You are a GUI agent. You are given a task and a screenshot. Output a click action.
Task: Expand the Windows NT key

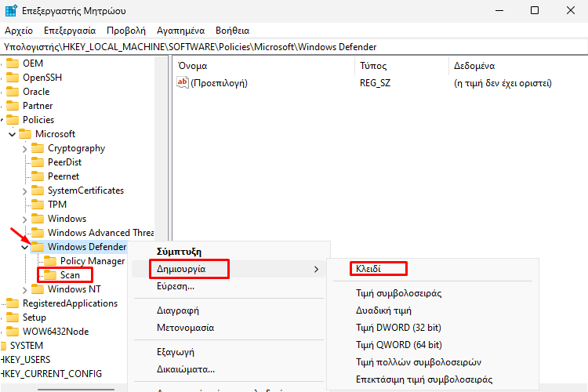pyautogui.click(x=25, y=290)
